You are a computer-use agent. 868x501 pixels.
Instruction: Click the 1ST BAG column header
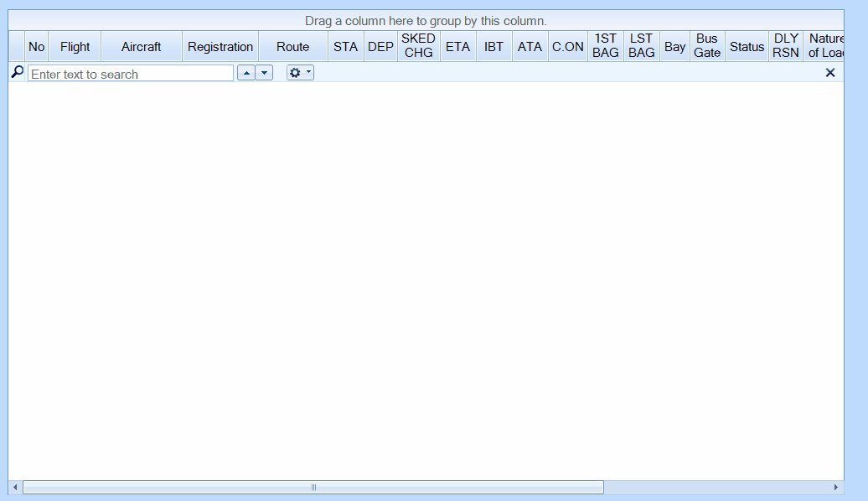point(606,47)
